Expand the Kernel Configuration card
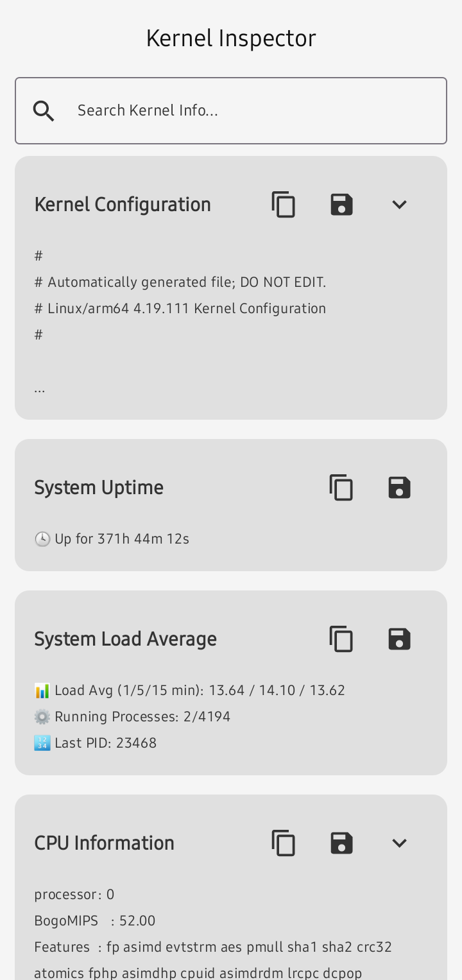Screen dimensions: 462x980 [x=399, y=205]
